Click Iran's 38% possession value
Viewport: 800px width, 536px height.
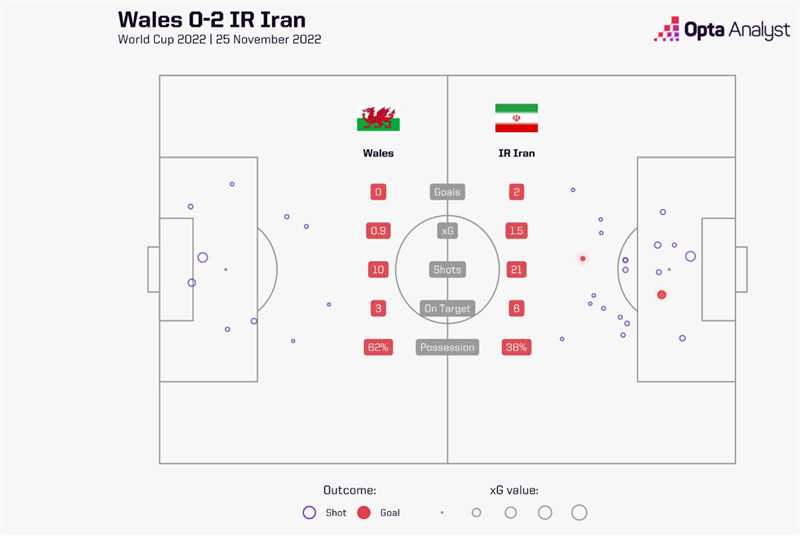point(516,348)
